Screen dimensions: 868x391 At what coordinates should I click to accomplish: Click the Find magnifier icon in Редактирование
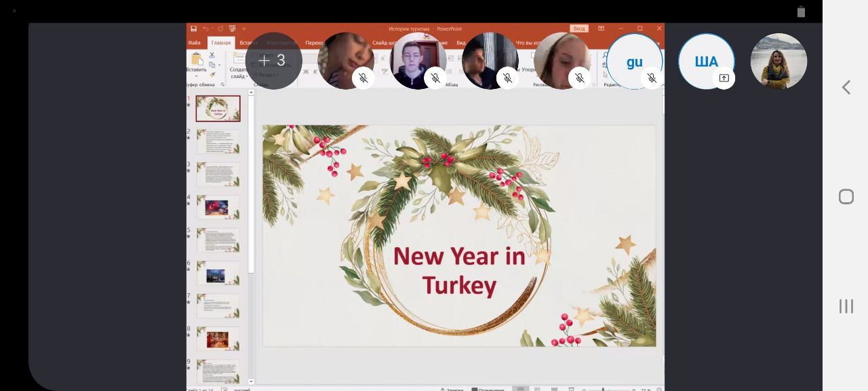tap(606, 57)
